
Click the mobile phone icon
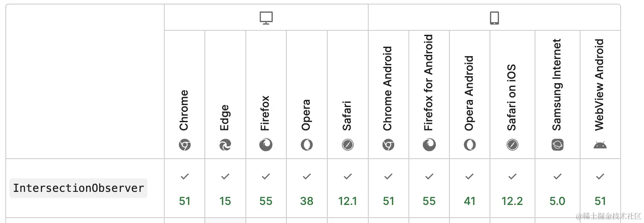tap(494, 18)
